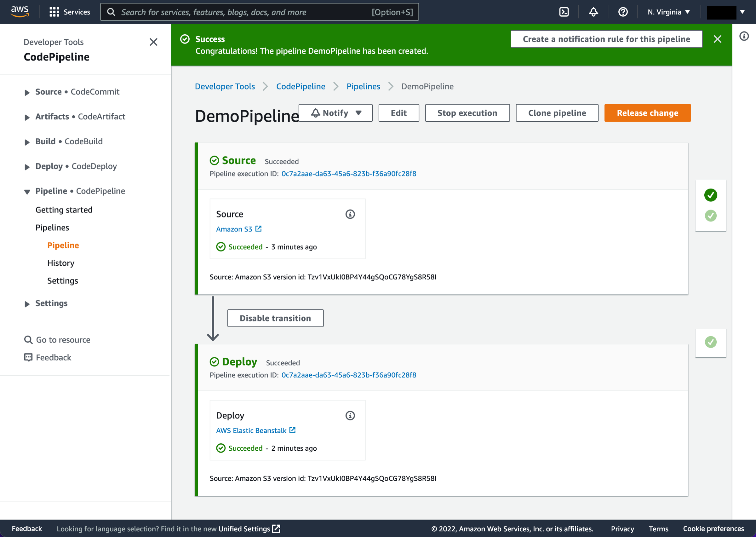Open the Source stage pipeline execution ID link
Image resolution: width=756 pixels, height=537 pixels.
(349, 174)
